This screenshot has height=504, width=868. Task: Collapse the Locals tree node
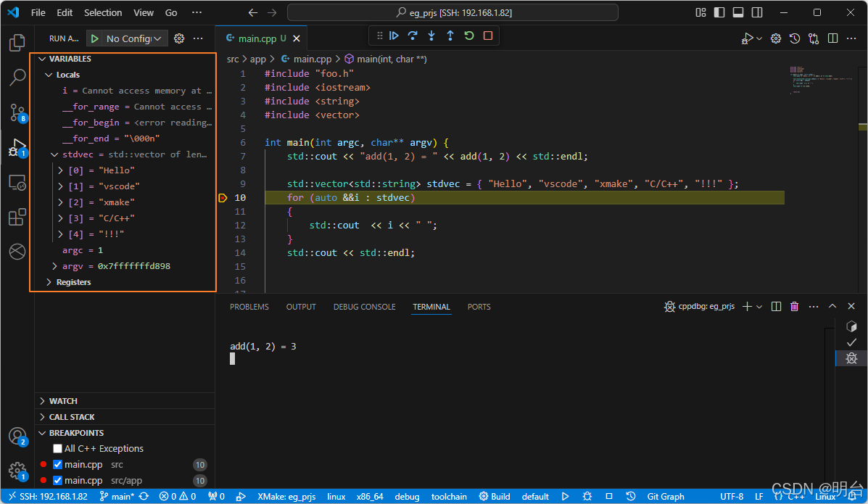(49, 75)
